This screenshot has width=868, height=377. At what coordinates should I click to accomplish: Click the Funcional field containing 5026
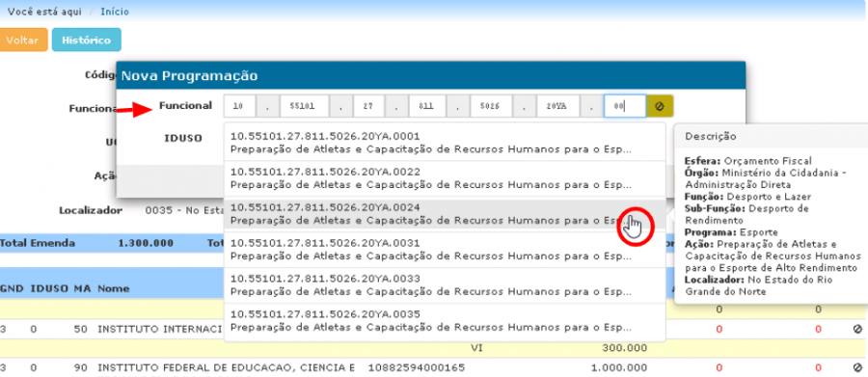(491, 106)
